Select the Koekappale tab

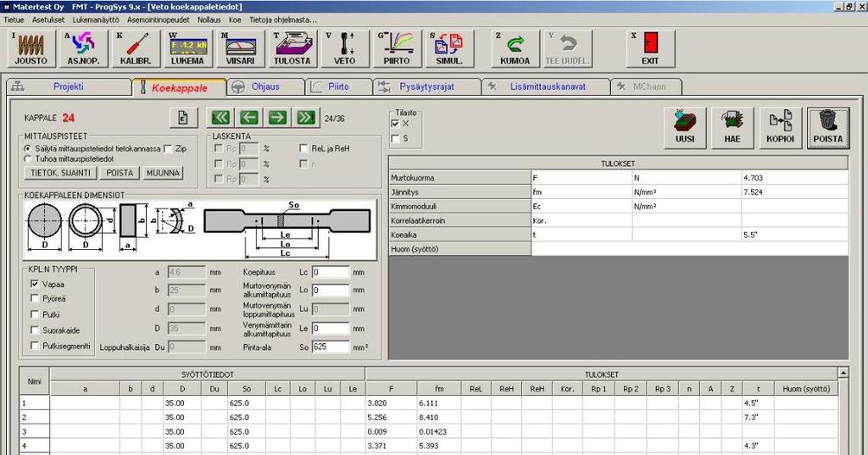point(180,87)
